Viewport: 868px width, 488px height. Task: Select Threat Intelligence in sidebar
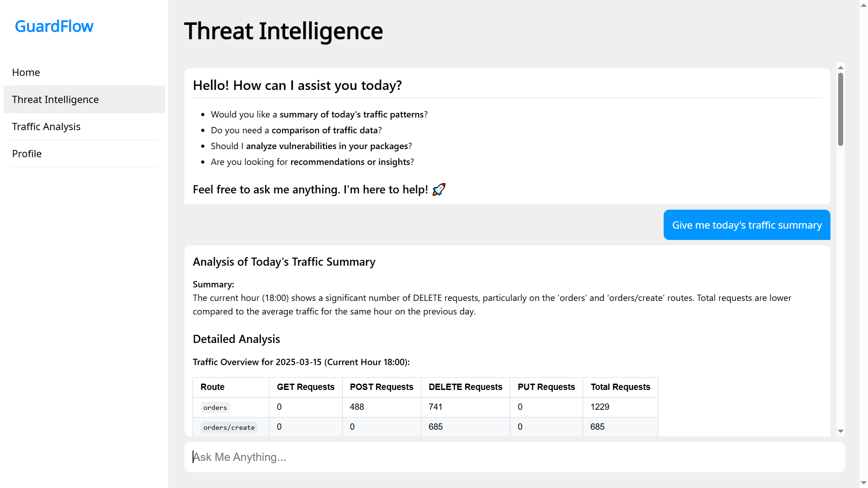55,99
